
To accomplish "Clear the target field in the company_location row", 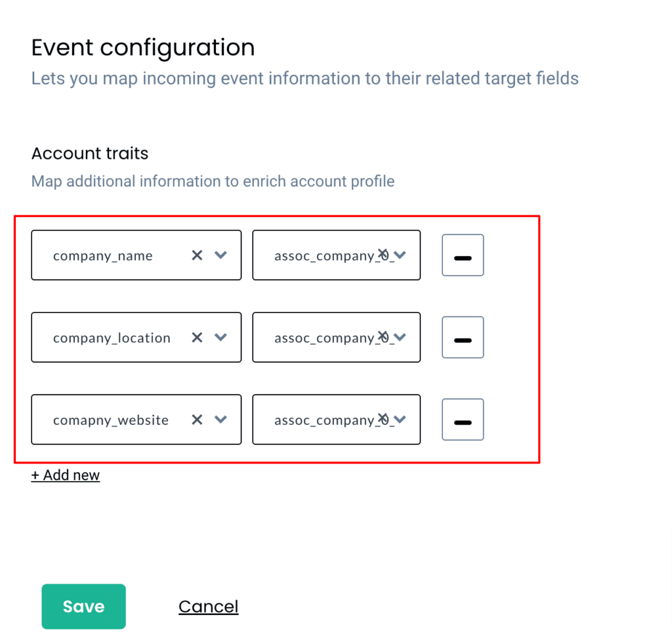I will tap(383, 336).
